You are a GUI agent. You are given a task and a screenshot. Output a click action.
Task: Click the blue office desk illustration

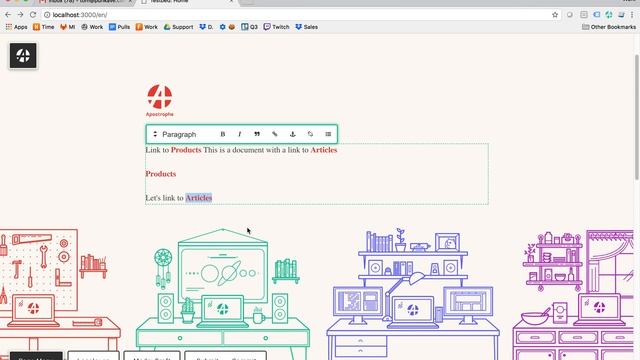(x=413, y=294)
